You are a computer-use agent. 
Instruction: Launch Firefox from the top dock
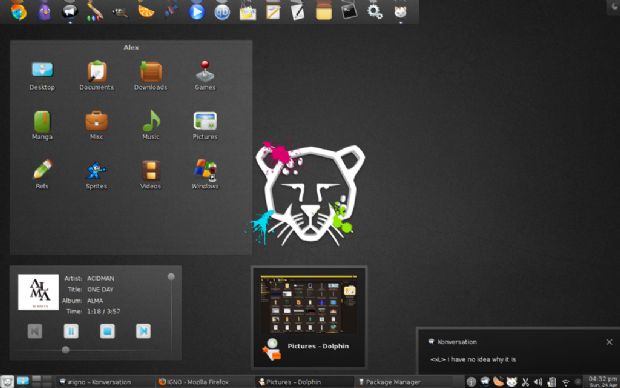(x=19, y=11)
